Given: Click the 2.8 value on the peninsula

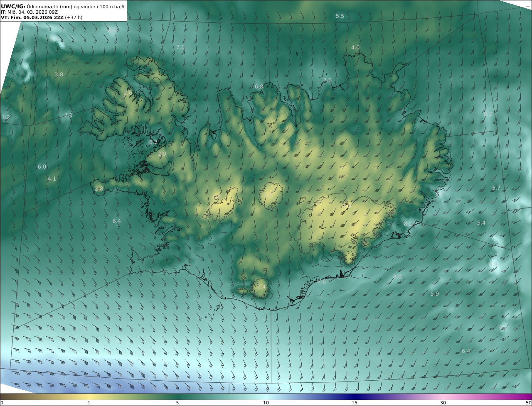Looking at the screenshot, I should 99,188.
